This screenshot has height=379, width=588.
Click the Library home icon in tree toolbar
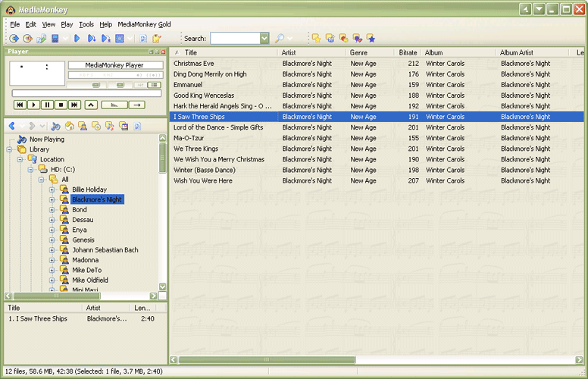70,126
